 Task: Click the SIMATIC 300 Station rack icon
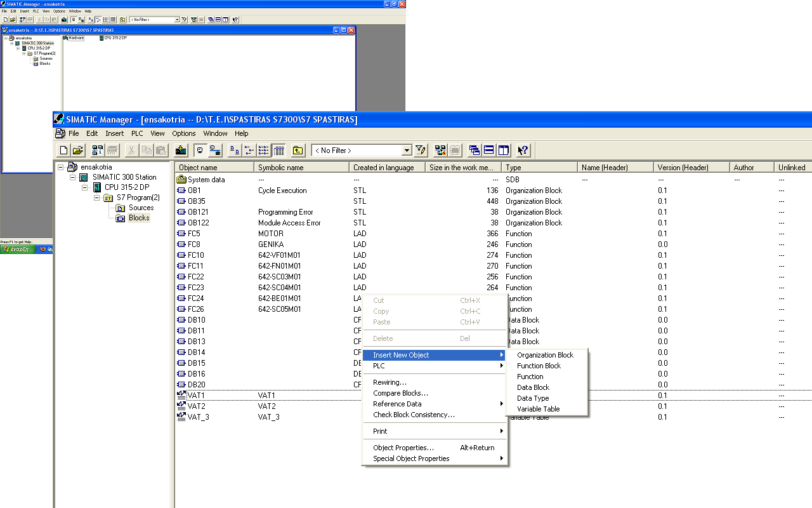pos(84,177)
